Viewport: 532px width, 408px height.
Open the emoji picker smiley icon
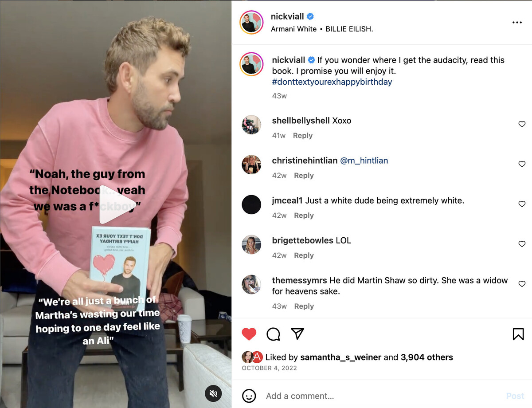tap(249, 396)
